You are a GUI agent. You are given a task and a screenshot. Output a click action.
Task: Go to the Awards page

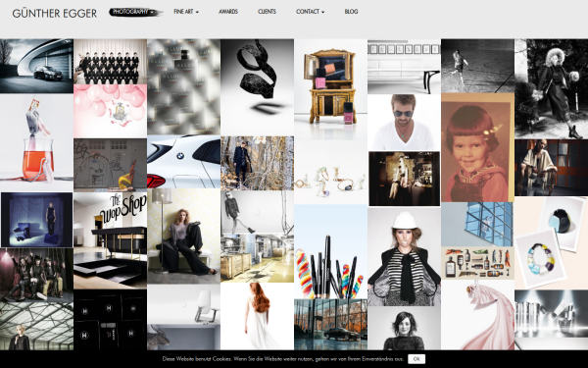[x=228, y=12]
